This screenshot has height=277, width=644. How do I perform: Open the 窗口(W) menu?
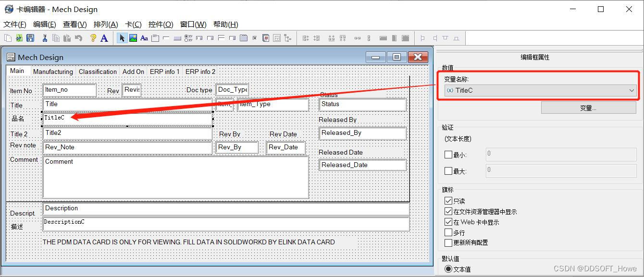click(193, 24)
